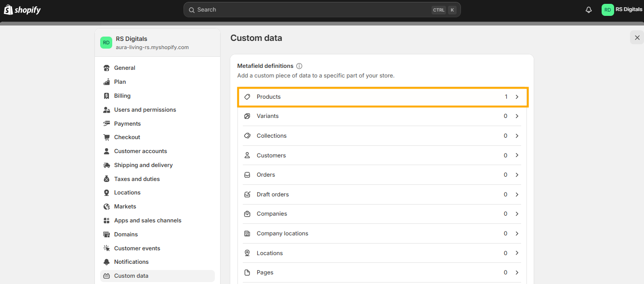Click the Orders inbox icon
Screen dimensions: 644x284
coord(247,175)
